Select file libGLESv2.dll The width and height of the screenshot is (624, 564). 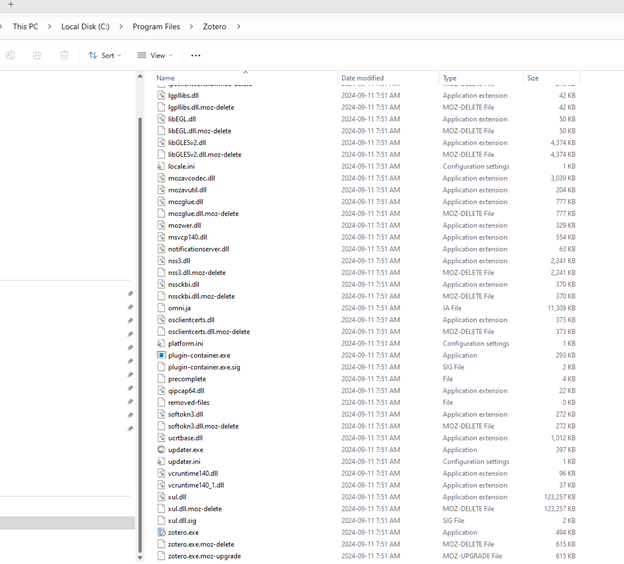(187, 142)
